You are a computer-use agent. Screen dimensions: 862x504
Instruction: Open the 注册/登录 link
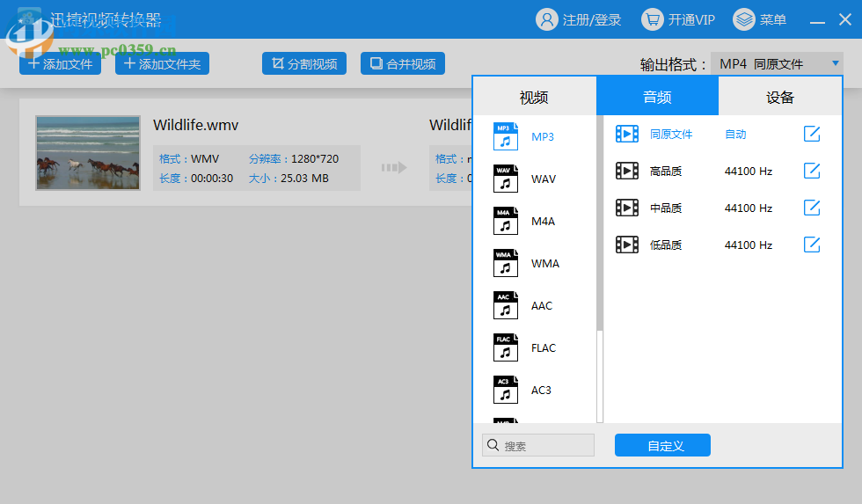pos(591,20)
